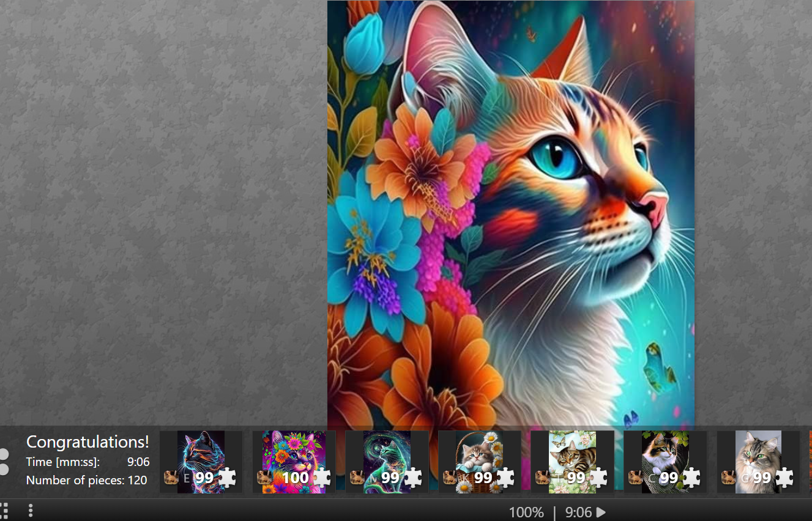
Task: Open the 100-piece rainbow flower cat puzzle
Action: tap(294, 462)
